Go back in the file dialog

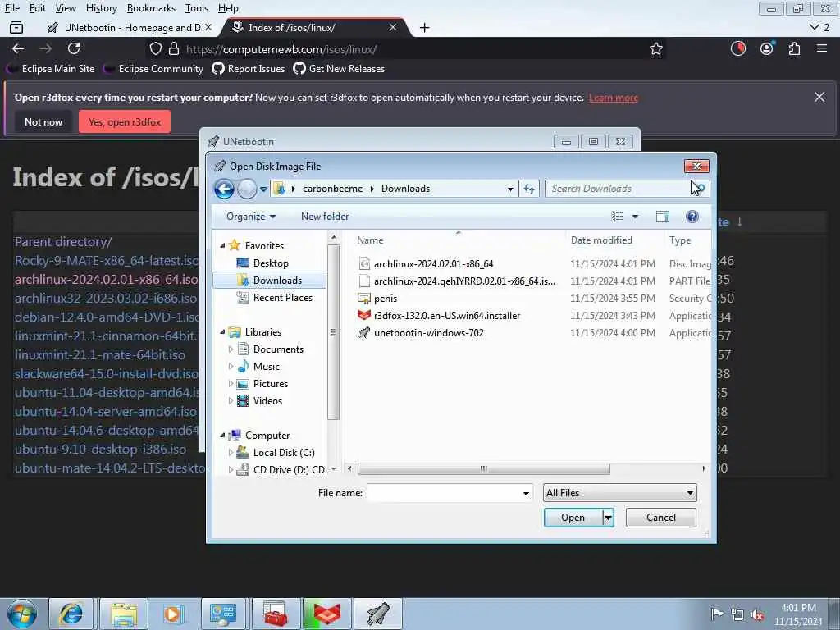pyautogui.click(x=224, y=189)
